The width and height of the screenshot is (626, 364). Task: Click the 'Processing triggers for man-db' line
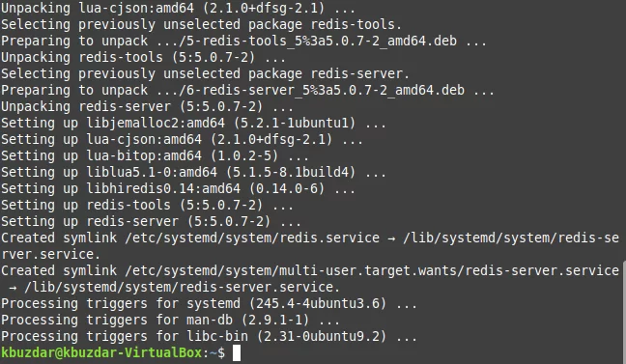[170, 321]
